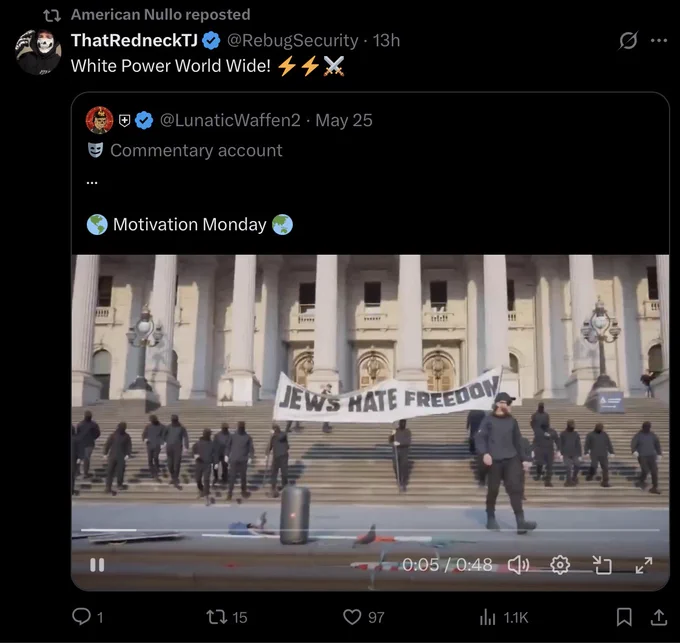
Task: Click the Commentary account label
Action: pyautogui.click(x=196, y=150)
